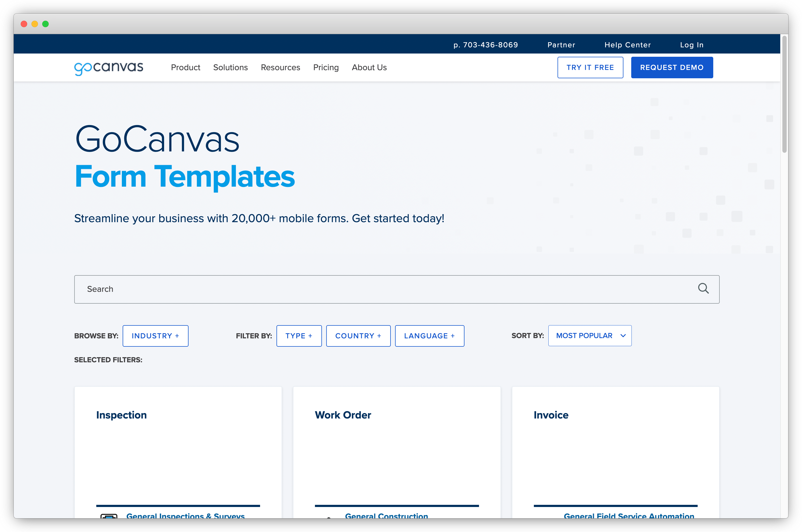This screenshot has height=532, width=802.
Task: Click the TRY IT FREE button
Action: click(x=590, y=67)
